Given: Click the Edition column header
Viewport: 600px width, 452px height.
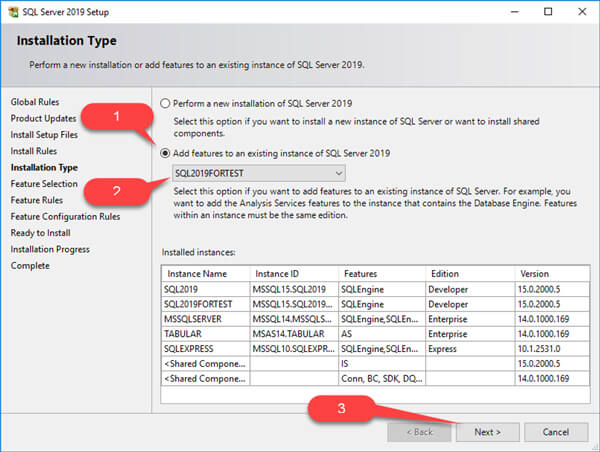Looking at the screenshot, I should tap(470, 274).
